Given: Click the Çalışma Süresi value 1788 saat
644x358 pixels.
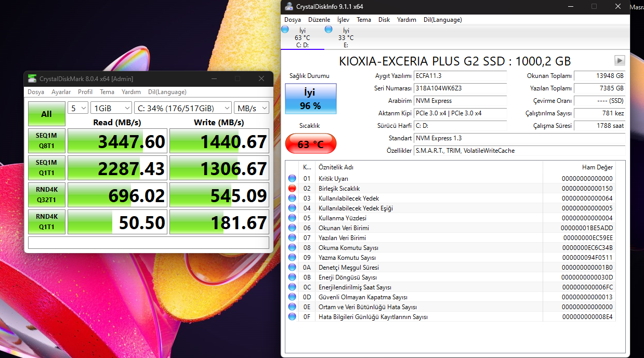Looking at the screenshot, I should (x=599, y=126).
